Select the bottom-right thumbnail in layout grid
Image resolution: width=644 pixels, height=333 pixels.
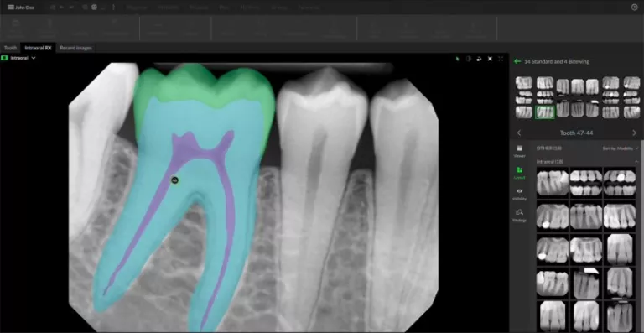point(631,112)
